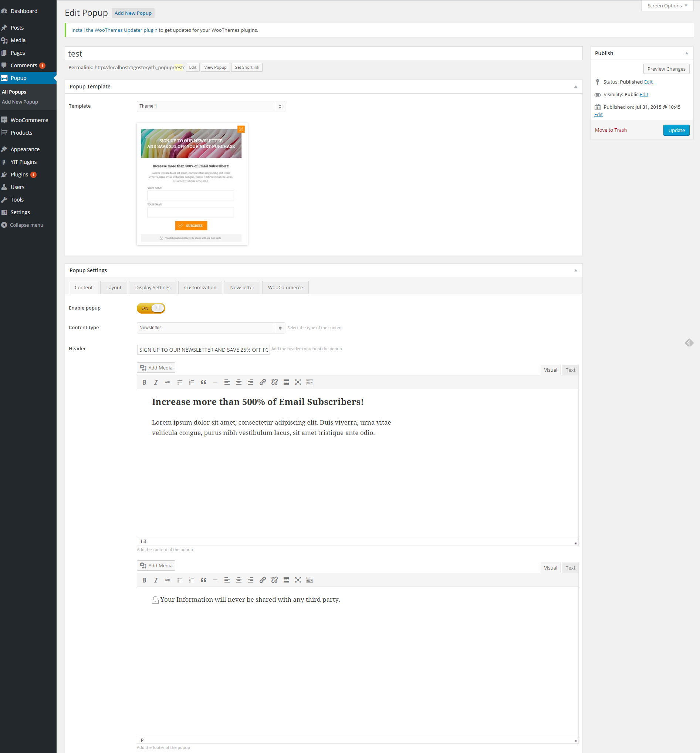Apply blockquote in the content editor

(x=203, y=382)
